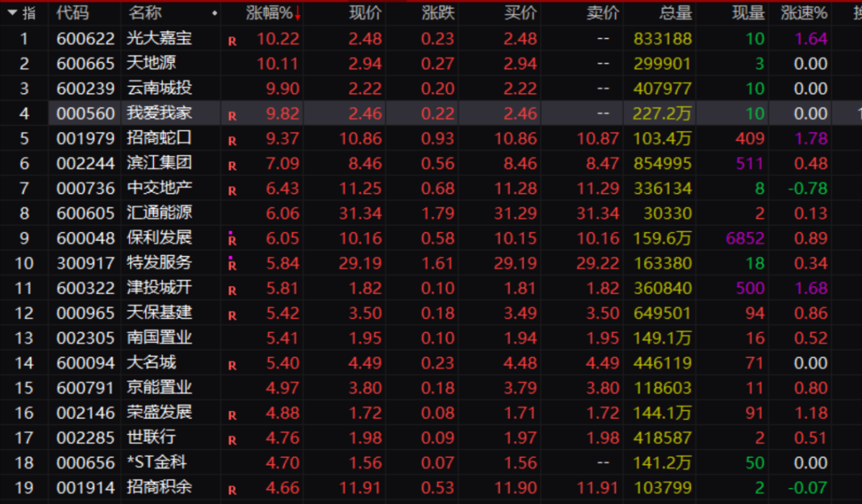Screen dimensions: 862x504
Task: Open the dropdown arrow beside 指 header
Action: 12,13
